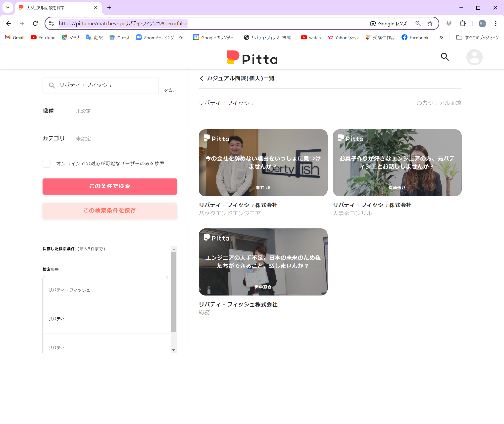Open the リバティ・フィッシュ株式 bookmark
504x424 pixels.
269,38
